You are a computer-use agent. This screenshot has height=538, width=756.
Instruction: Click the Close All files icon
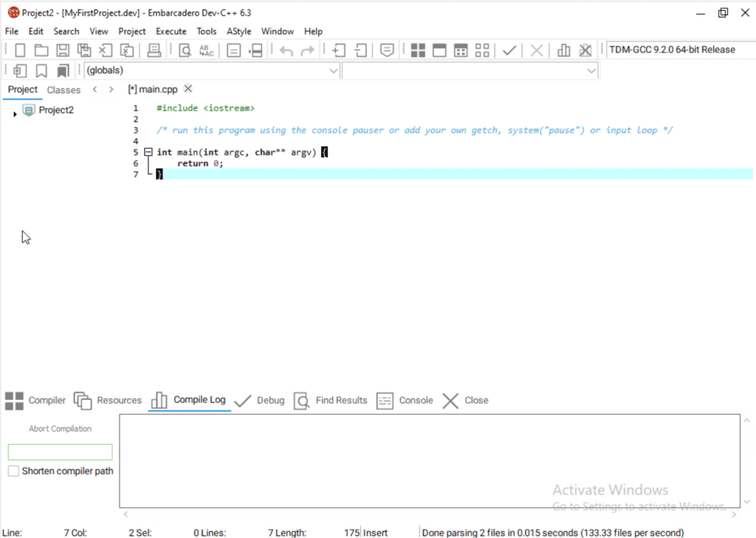point(127,50)
